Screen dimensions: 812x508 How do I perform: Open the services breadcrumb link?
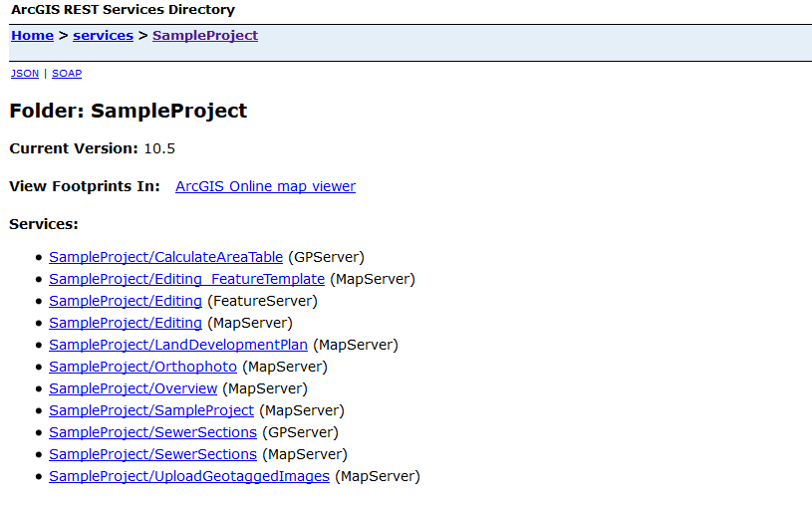103,36
